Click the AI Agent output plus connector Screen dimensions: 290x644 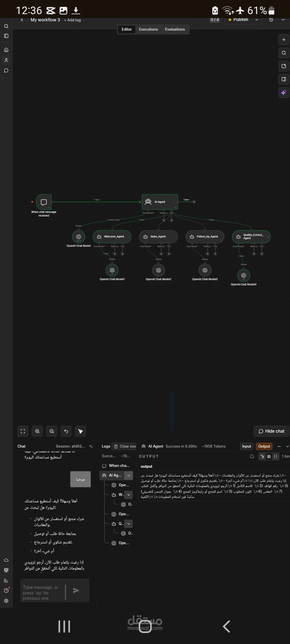click(194, 202)
